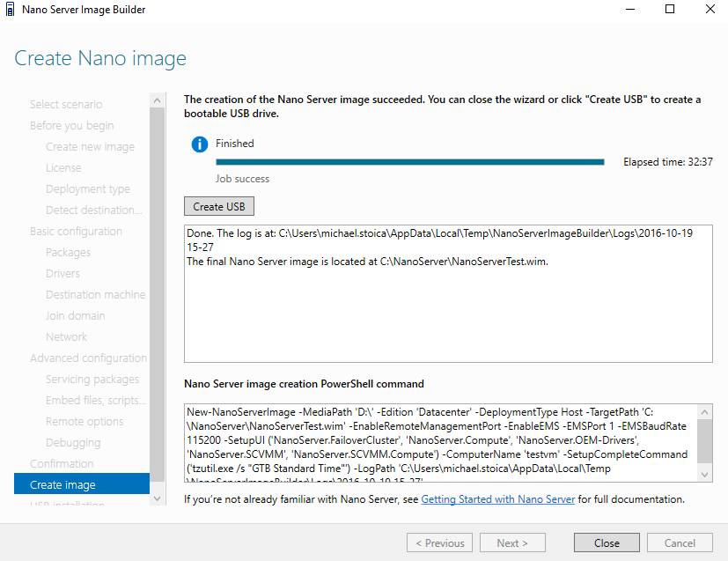
Task: Click the PowerShell command box scroll up arrow
Action: pyautogui.click(x=705, y=412)
